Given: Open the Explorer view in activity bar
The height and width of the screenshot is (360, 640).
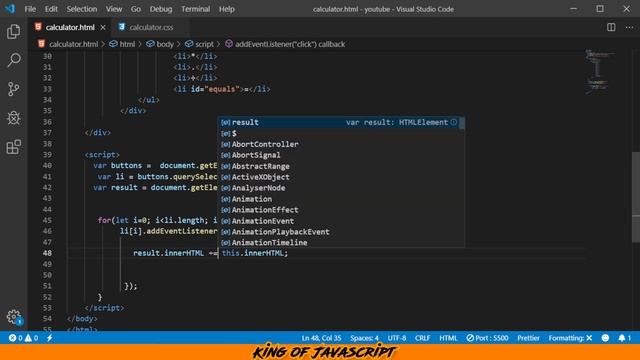Looking at the screenshot, I should pos(13,31).
